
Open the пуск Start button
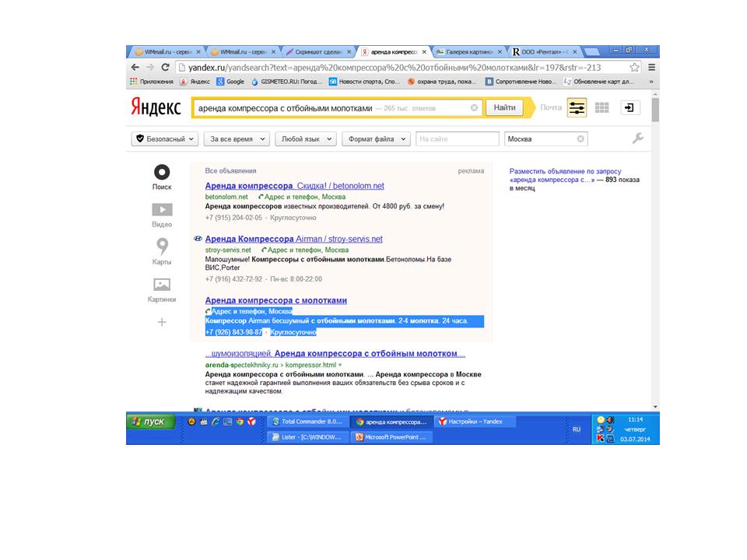pos(150,422)
